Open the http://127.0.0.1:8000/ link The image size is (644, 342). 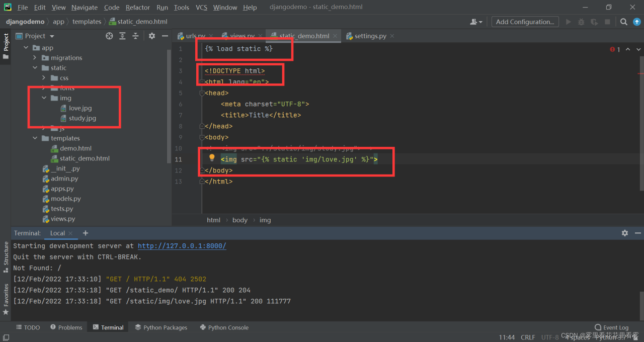[x=182, y=246]
